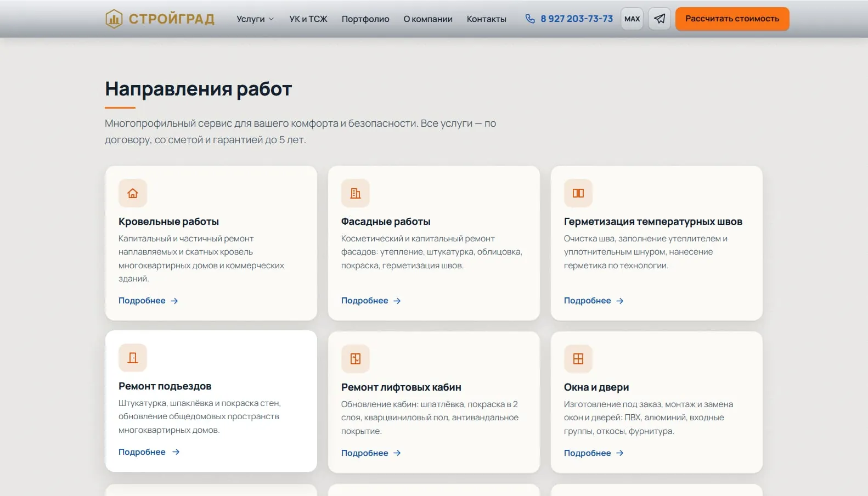Select the Фасадные работы card title
This screenshot has height=496, width=868.
tap(386, 222)
